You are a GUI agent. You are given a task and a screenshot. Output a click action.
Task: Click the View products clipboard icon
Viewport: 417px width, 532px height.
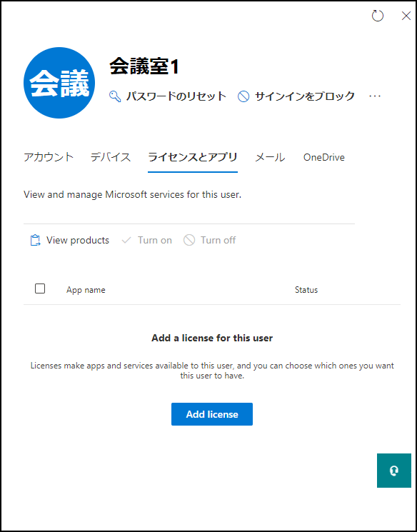click(x=36, y=240)
